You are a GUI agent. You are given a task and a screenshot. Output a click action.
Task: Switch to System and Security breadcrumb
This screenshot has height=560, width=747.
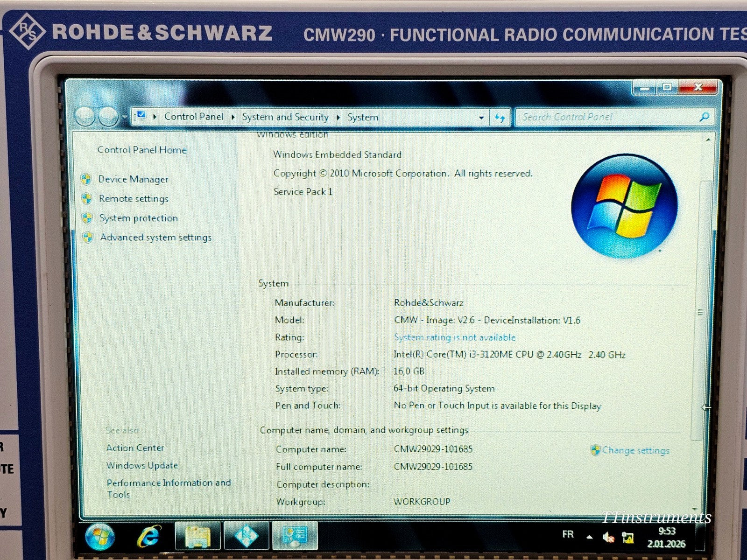tap(285, 117)
